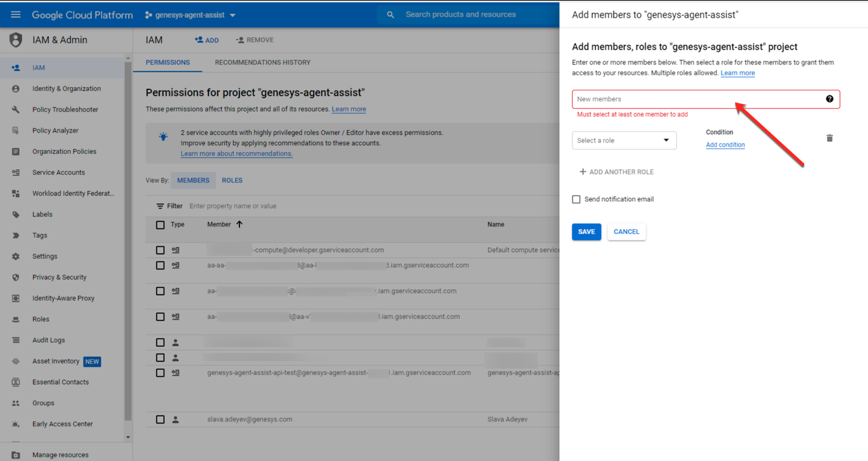This screenshot has height=461, width=868.
Task: Click the Privacy & Security icon
Action: [x=15, y=277]
